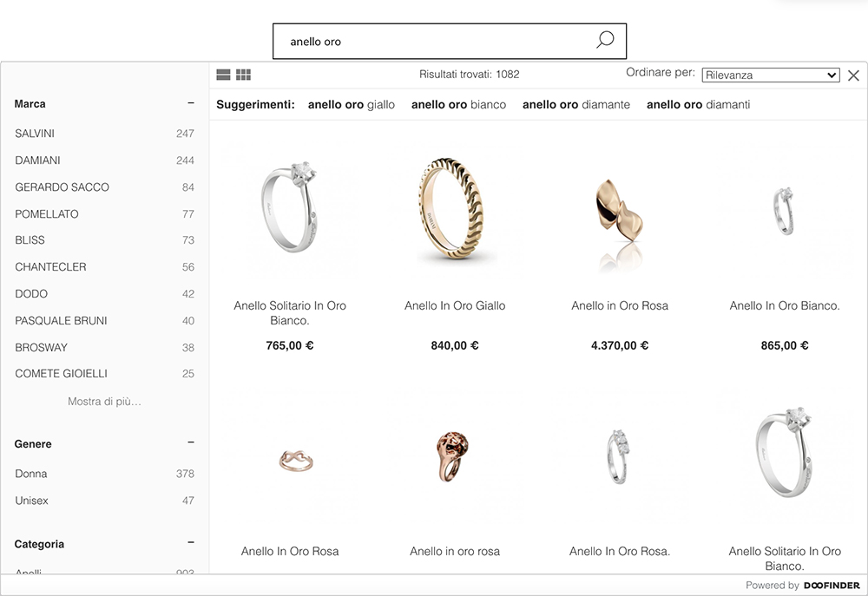Image resolution: width=868 pixels, height=596 pixels.
Task: Collapse the Genere filter section
Action: (x=190, y=442)
